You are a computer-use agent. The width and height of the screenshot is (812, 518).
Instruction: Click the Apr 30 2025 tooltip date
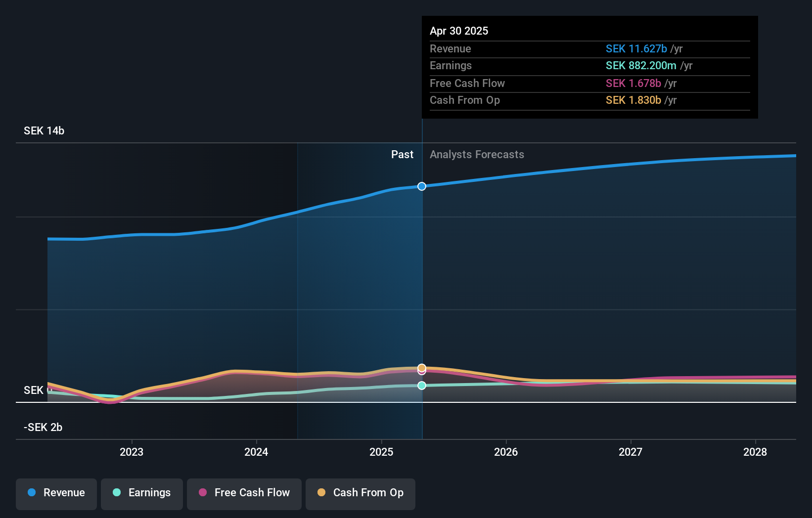click(x=459, y=31)
